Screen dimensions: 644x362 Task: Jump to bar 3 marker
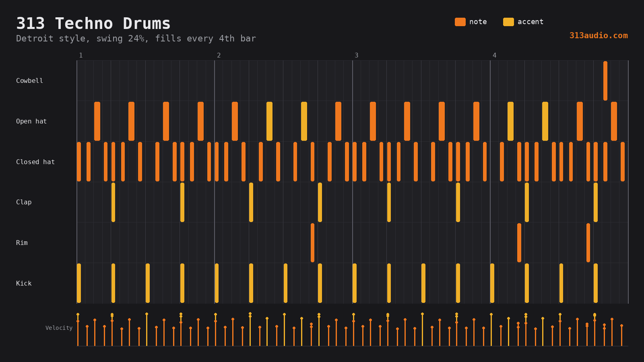pos(357,56)
